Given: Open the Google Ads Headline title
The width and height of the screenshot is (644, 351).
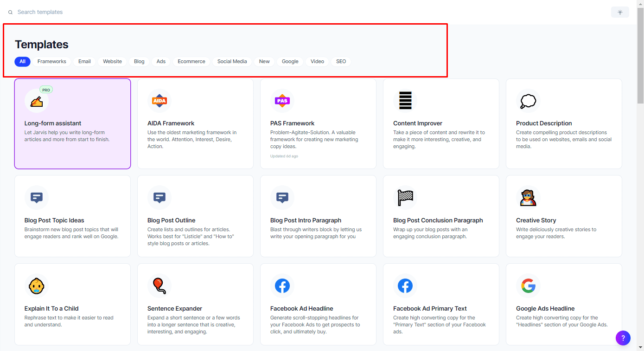Looking at the screenshot, I should click(x=545, y=309).
